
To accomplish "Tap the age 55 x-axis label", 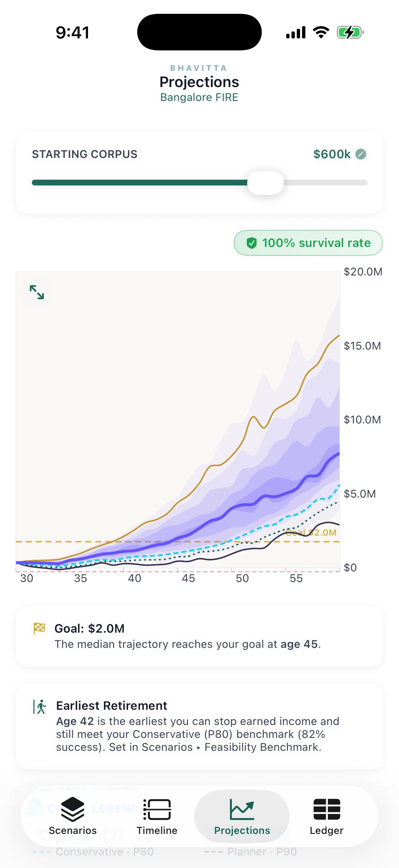I will [296, 579].
